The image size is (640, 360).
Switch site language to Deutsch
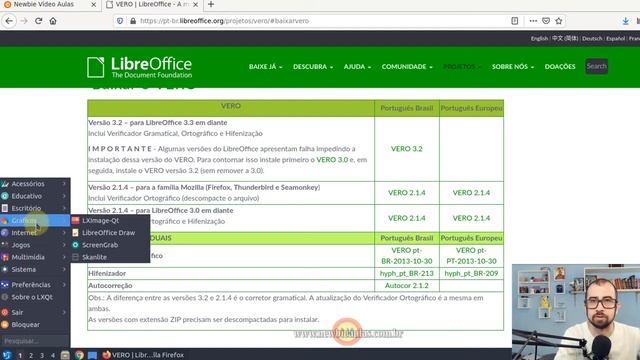(x=592, y=38)
